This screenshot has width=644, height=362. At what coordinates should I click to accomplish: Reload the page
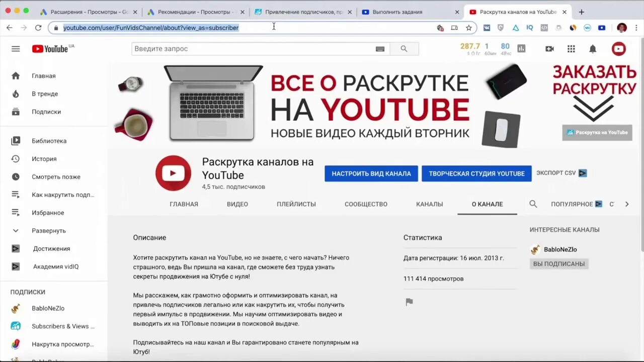tap(38, 28)
